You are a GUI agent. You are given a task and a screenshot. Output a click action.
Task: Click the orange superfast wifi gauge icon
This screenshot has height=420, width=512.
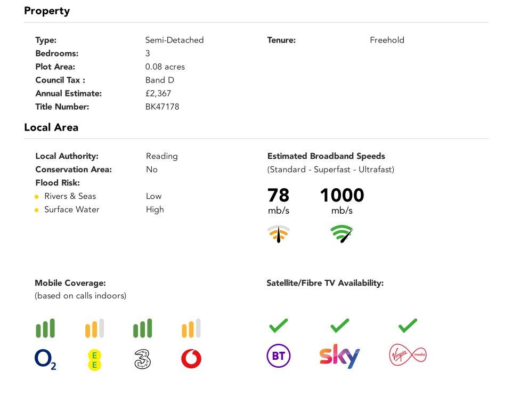(x=279, y=234)
